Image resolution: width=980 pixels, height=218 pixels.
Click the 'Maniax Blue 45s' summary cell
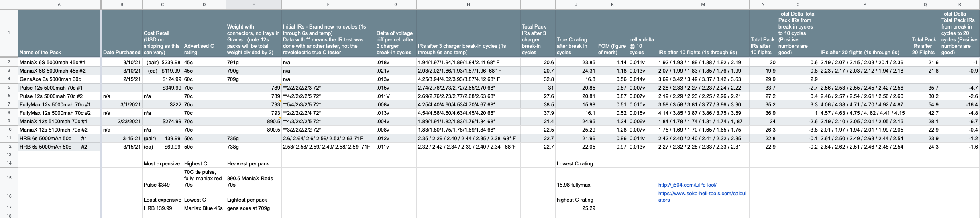[204, 208]
